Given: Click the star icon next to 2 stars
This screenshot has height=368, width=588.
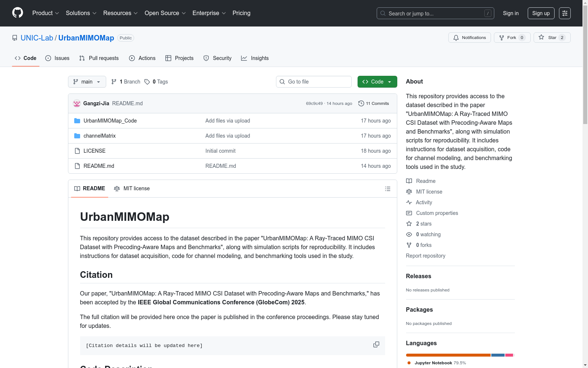Looking at the screenshot, I should pos(409,224).
